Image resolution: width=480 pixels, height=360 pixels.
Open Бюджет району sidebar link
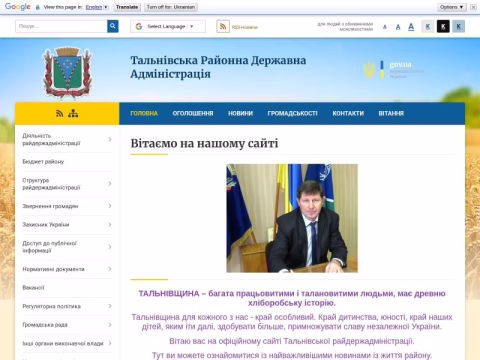[43, 162]
